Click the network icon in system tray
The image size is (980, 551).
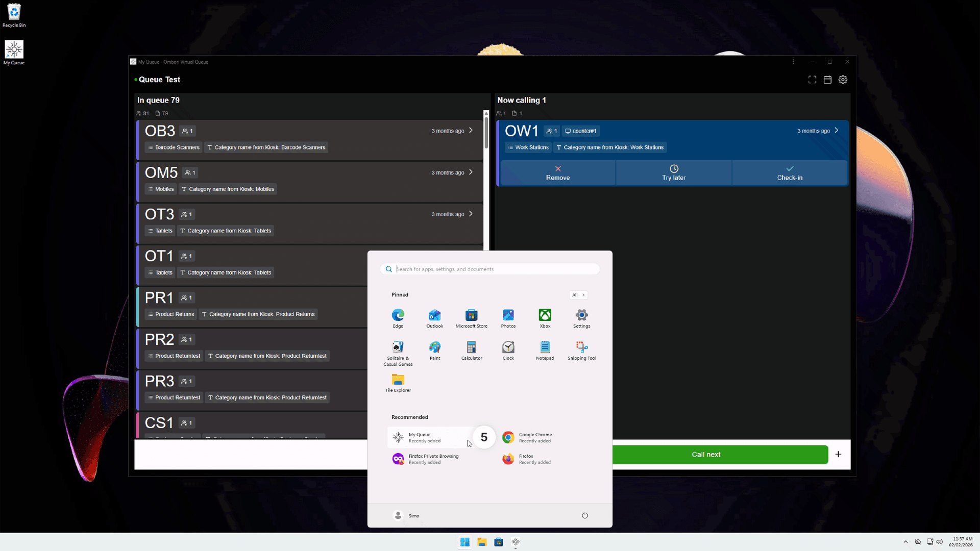point(930,542)
